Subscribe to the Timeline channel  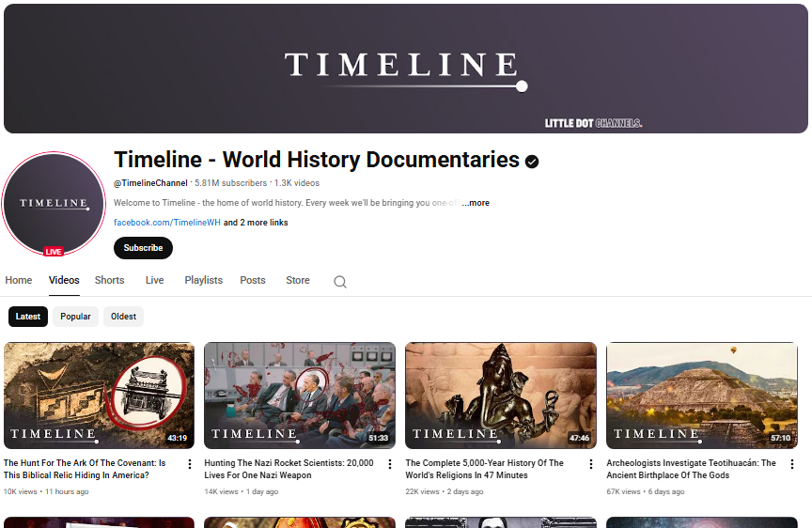144,248
